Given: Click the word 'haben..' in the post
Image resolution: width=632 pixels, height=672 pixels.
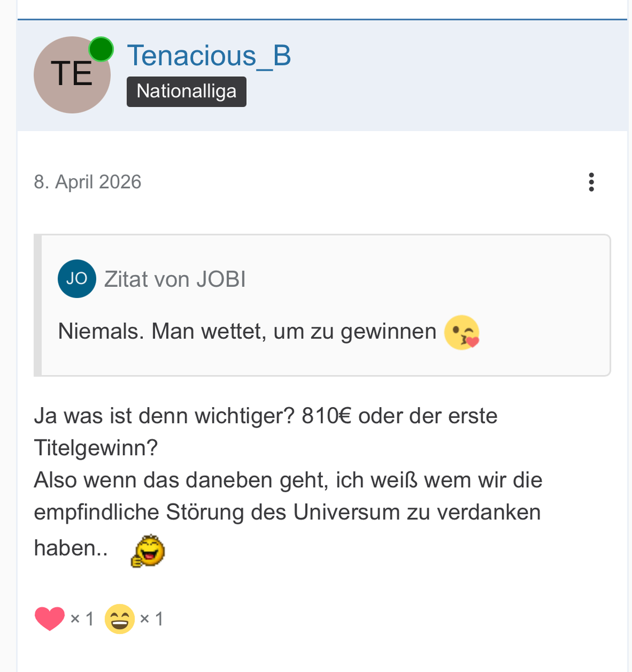Looking at the screenshot, I should 71,548.
